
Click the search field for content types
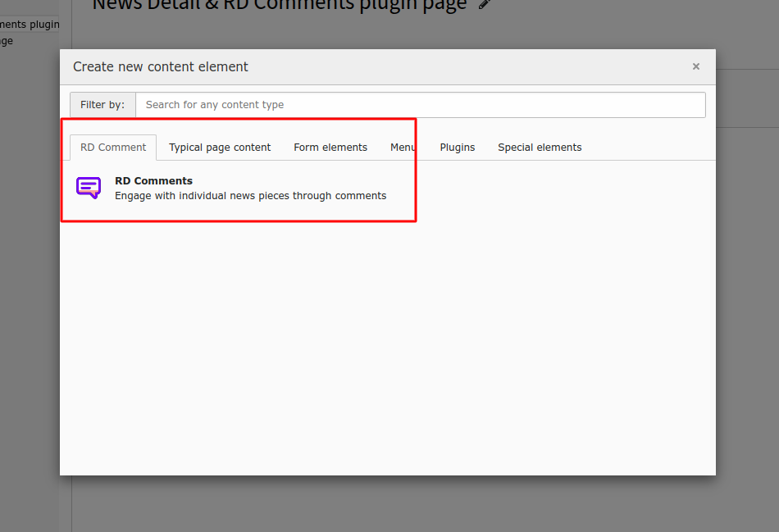point(420,105)
